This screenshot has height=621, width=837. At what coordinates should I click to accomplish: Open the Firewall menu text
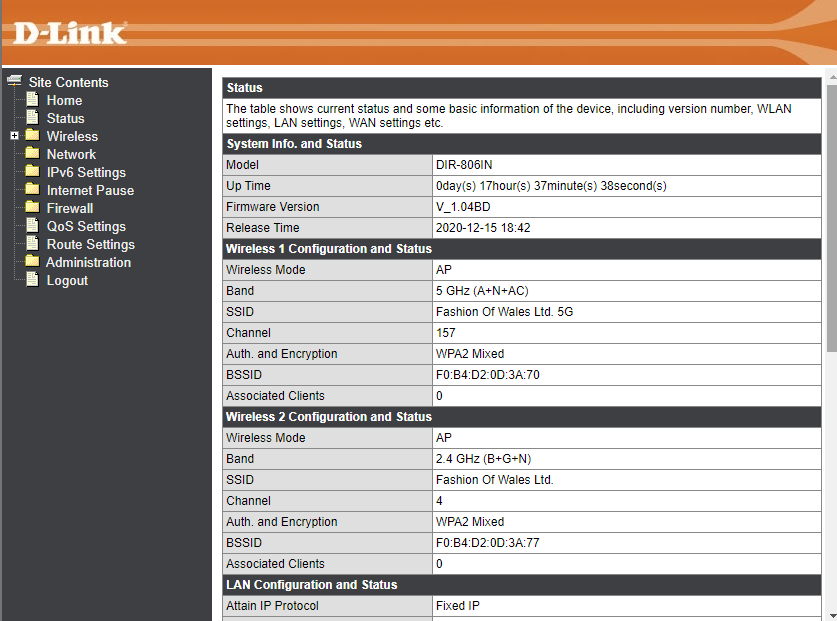70,208
